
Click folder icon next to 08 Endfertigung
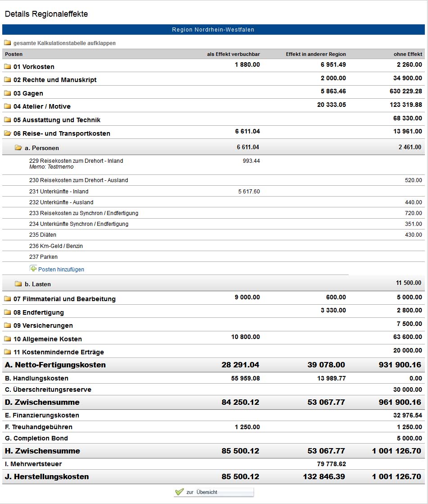pyautogui.click(x=7, y=312)
